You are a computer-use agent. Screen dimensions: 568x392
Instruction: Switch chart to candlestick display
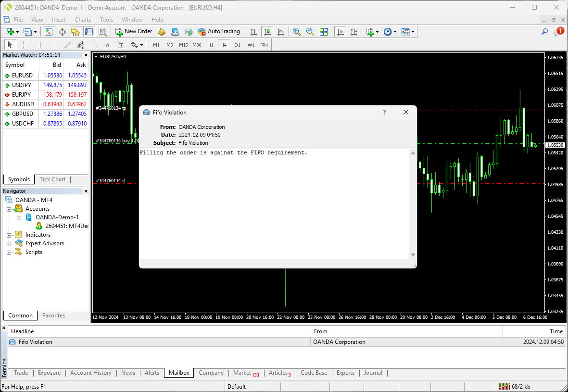[x=267, y=32]
